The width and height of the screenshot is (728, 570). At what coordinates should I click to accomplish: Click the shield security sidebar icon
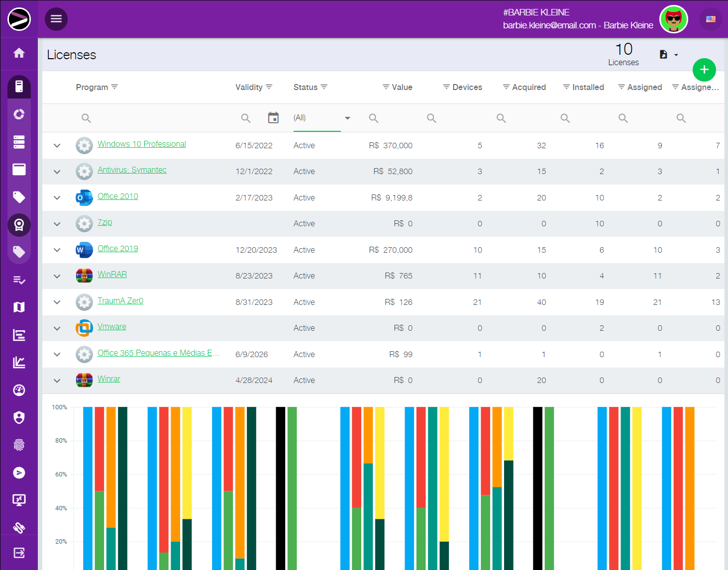(x=19, y=418)
